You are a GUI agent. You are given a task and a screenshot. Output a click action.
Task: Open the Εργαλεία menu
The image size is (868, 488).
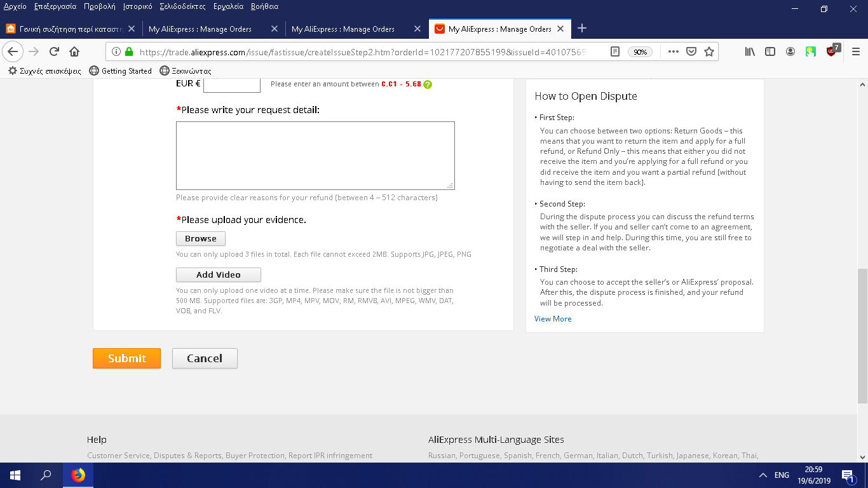(229, 6)
